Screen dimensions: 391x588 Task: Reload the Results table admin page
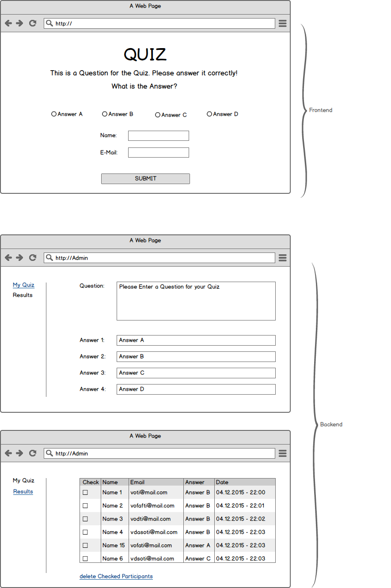tap(32, 453)
